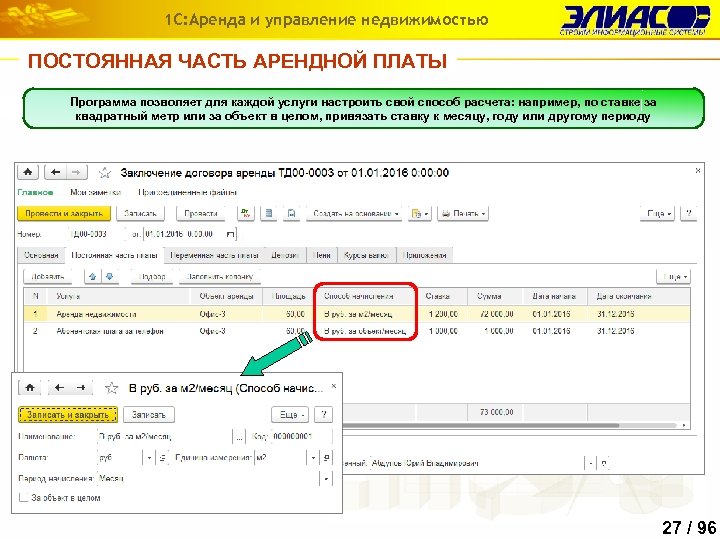720x540 pixels.
Task: Add contract document to favorites with star
Action: coord(105,173)
